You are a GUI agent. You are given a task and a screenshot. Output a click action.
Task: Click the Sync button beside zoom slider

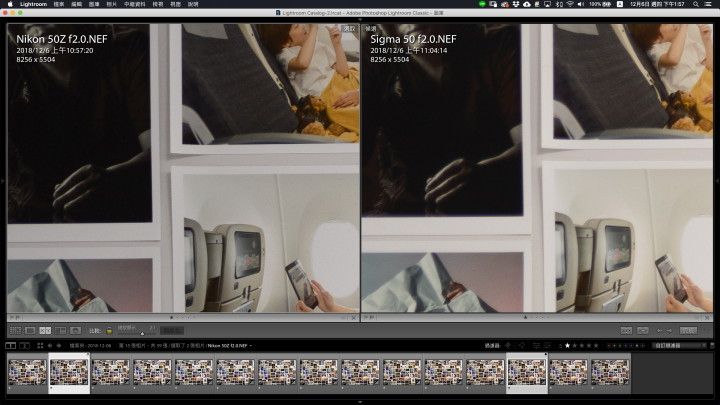(x=172, y=331)
